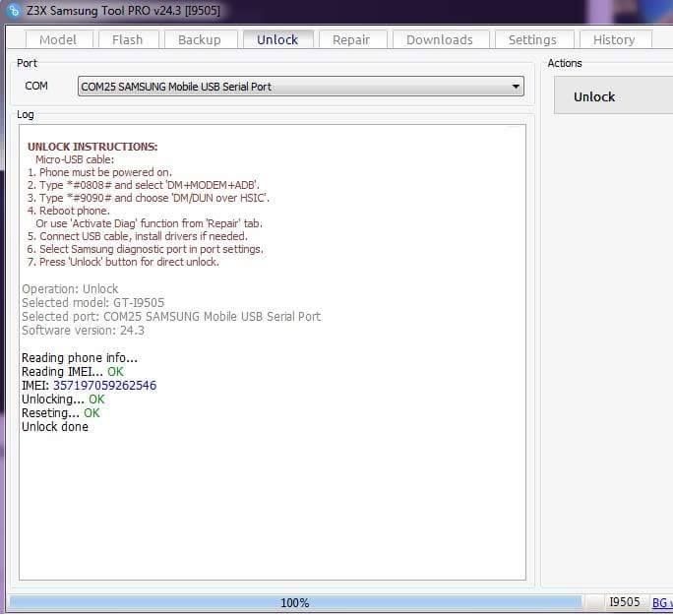Click instruction about *#0808# code
The height and width of the screenshot is (616, 673).
pyautogui.click(x=144, y=185)
